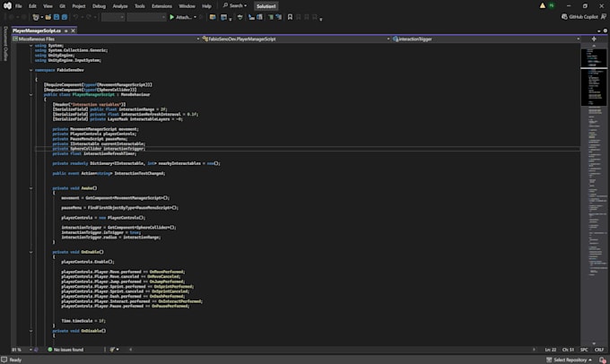Click the vertical scrollbar down arrow
The image size is (610, 364).
coord(594,343)
